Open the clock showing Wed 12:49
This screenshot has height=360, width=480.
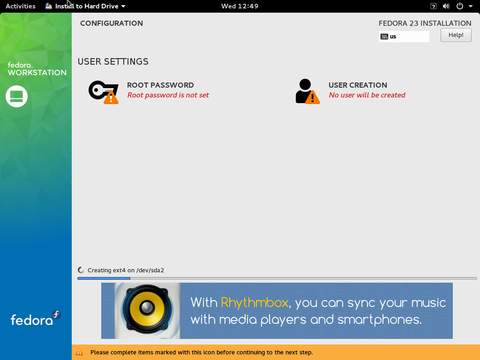[240, 6]
